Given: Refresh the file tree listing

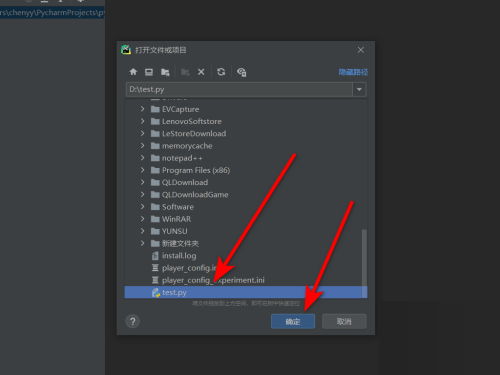Looking at the screenshot, I should point(221,72).
